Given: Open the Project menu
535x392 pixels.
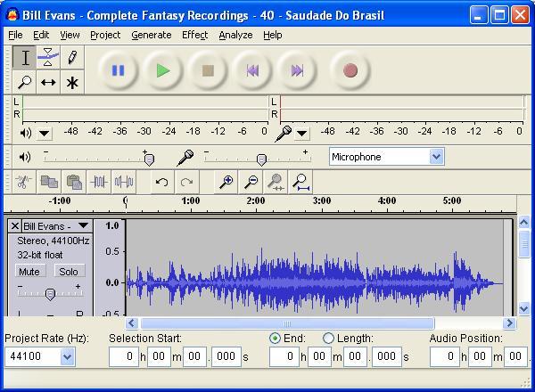Looking at the screenshot, I should 105,35.
